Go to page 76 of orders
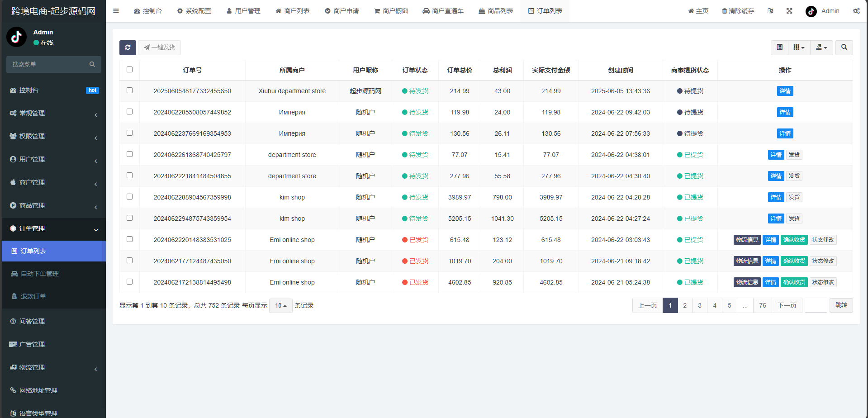Screen dimensions: 868x418 763,305
